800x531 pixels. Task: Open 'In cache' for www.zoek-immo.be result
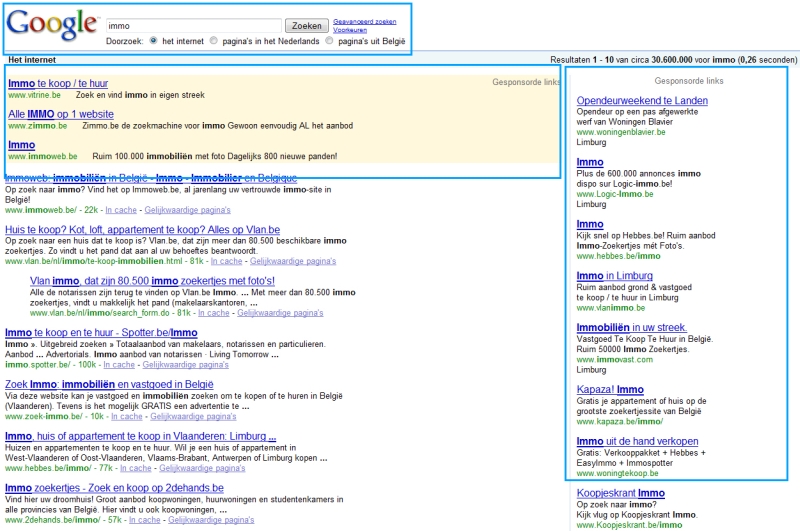(x=127, y=417)
